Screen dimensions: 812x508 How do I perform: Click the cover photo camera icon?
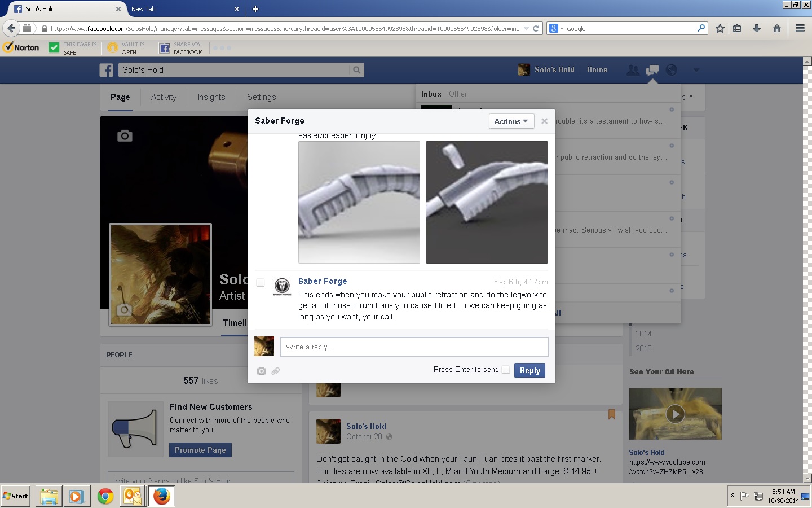click(125, 136)
